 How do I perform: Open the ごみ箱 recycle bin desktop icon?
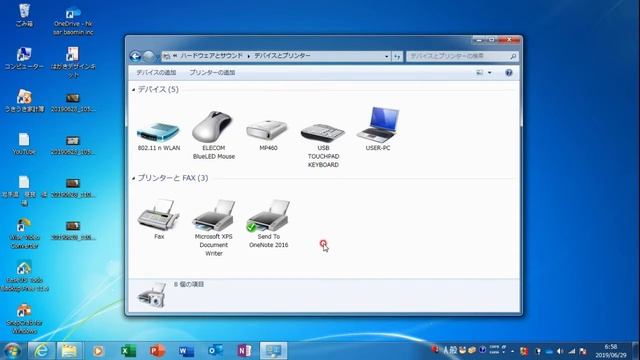tap(24, 16)
